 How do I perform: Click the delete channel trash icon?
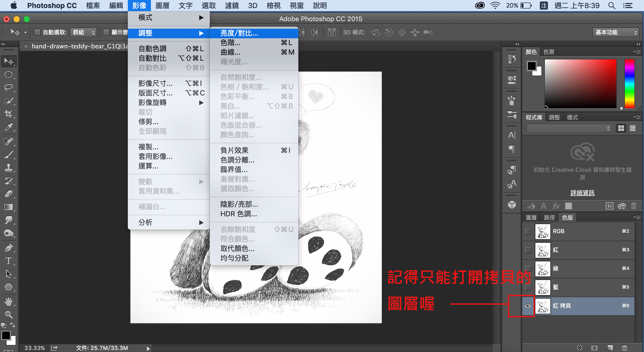point(624,348)
